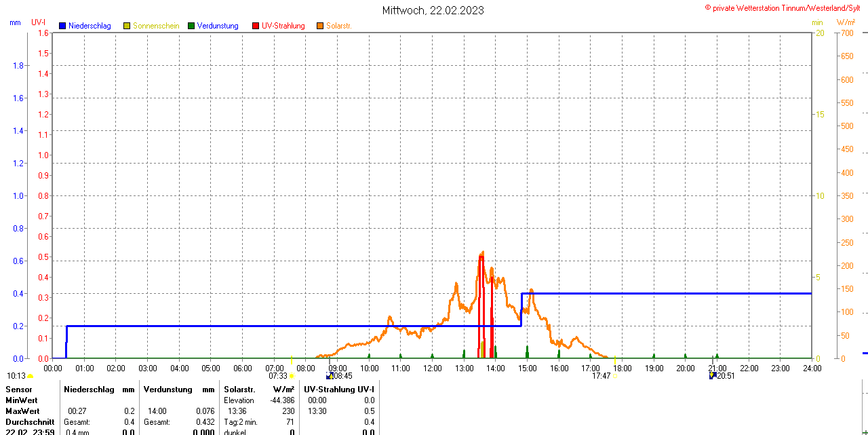The image size is (868, 435).
Task: Click the Sensor header in the data table
Action: coord(18,390)
